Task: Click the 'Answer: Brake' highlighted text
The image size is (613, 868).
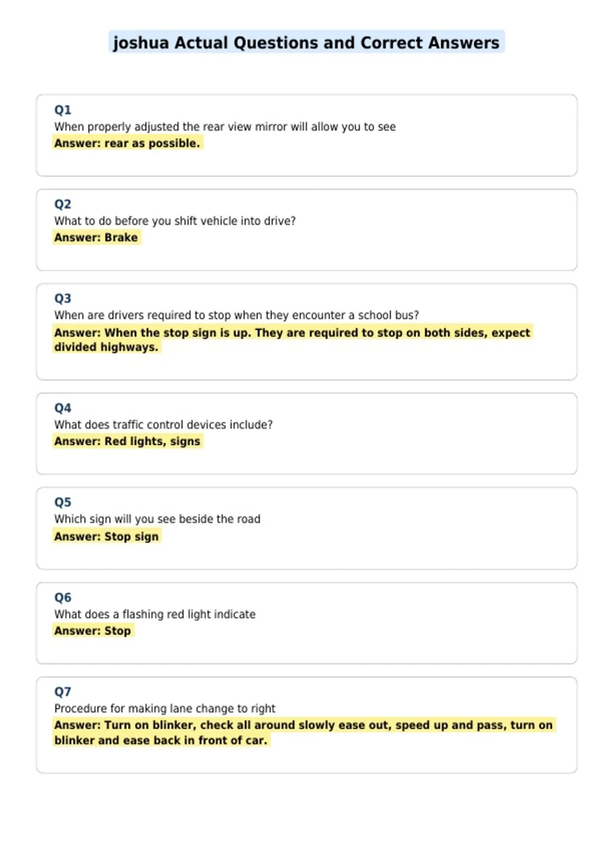Action: (x=96, y=237)
